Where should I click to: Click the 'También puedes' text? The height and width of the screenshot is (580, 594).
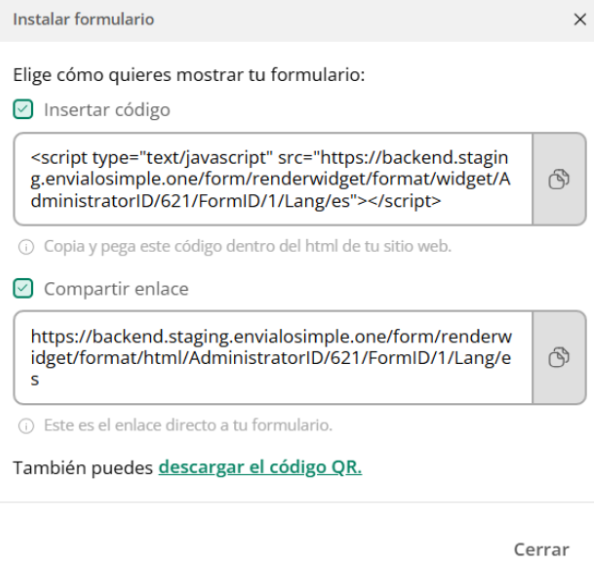tap(83, 468)
